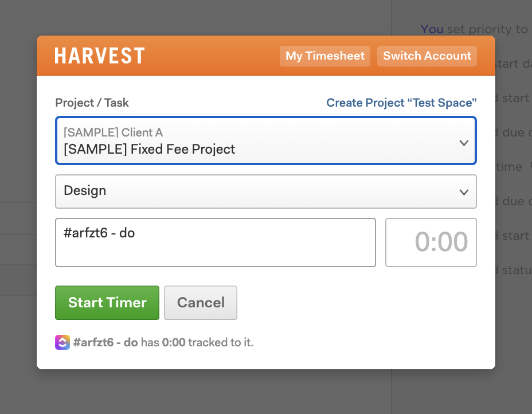
Task: Click the 0:00 duration input field
Action: tap(431, 242)
